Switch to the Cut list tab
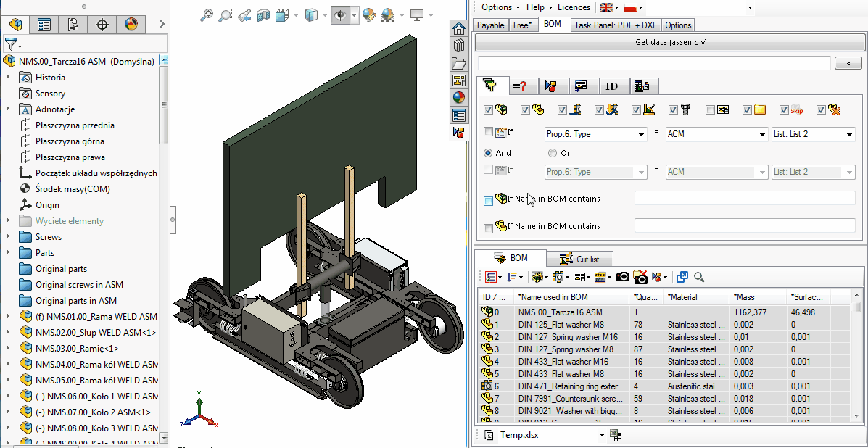 579,259
